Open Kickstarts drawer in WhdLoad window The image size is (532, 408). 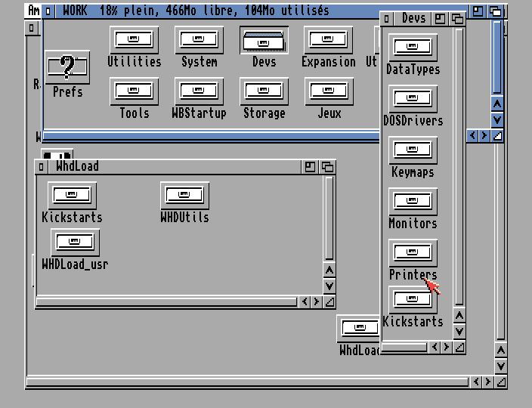click(72, 196)
